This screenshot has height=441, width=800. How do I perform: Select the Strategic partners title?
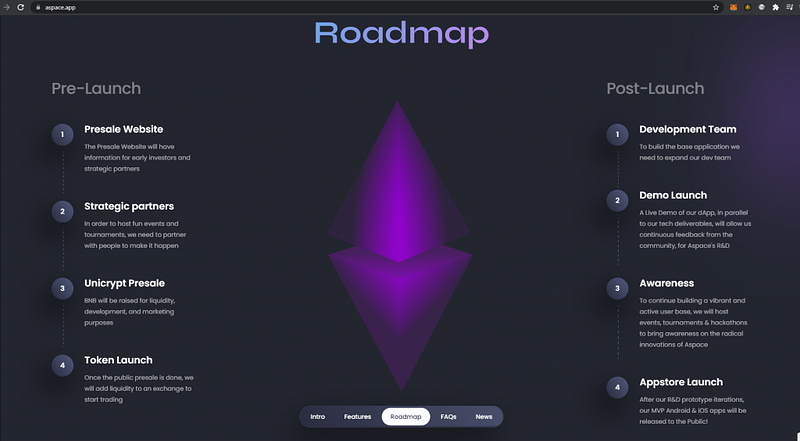pyautogui.click(x=129, y=206)
